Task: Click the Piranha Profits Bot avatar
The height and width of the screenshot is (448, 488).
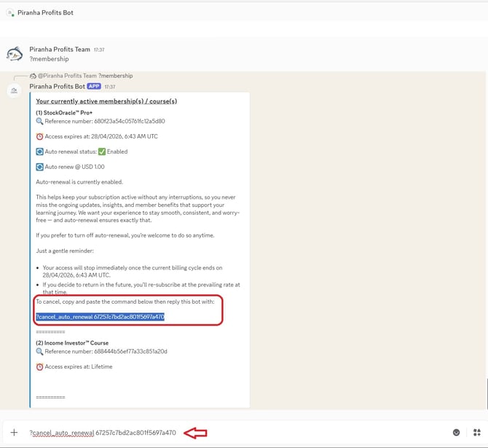Action: (x=15, y=90)
